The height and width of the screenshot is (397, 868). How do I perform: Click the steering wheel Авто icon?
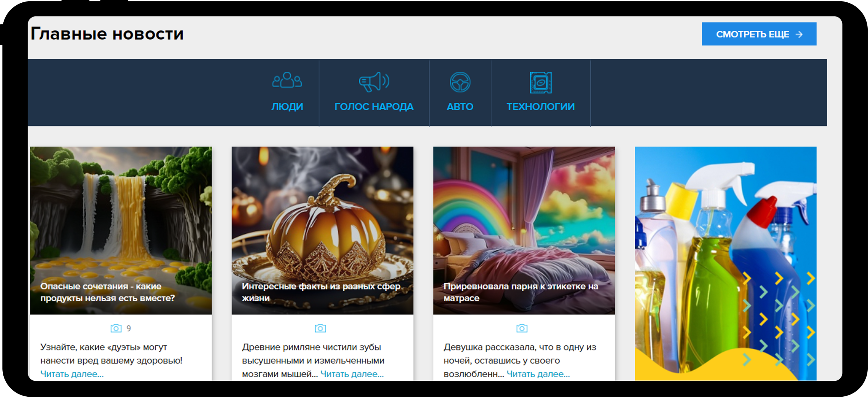pos(460,82)
